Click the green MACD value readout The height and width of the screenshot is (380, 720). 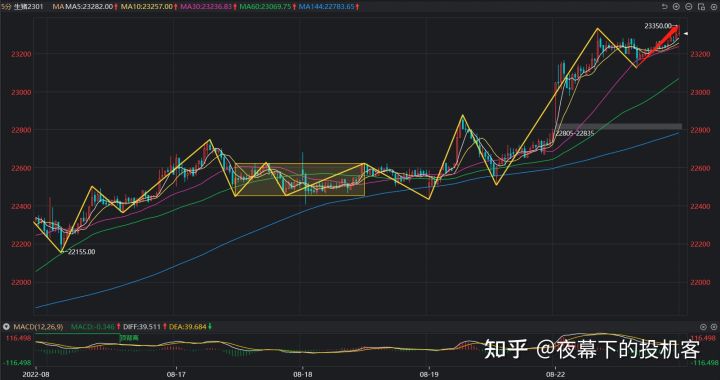click(x=93, y=327)
